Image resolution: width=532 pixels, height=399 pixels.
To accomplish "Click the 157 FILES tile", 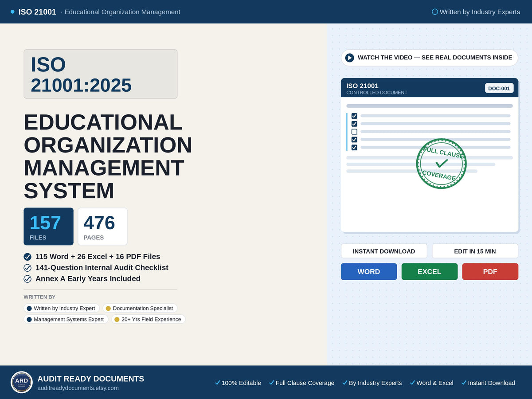I will (x=48, y=227).
